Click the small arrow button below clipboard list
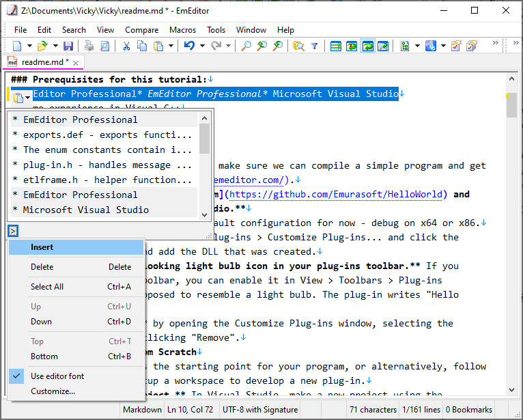 click(13, 231)
